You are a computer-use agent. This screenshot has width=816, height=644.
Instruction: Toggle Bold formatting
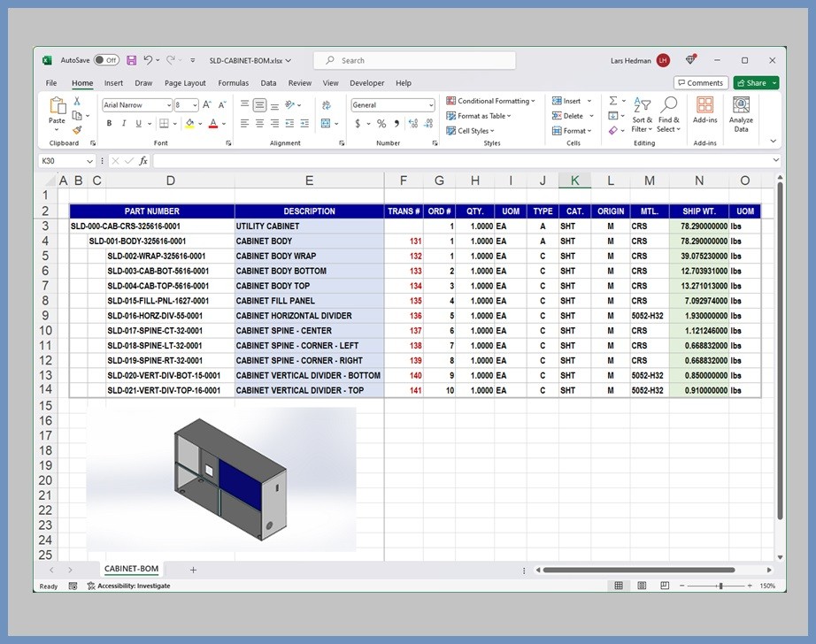(109, 123)
